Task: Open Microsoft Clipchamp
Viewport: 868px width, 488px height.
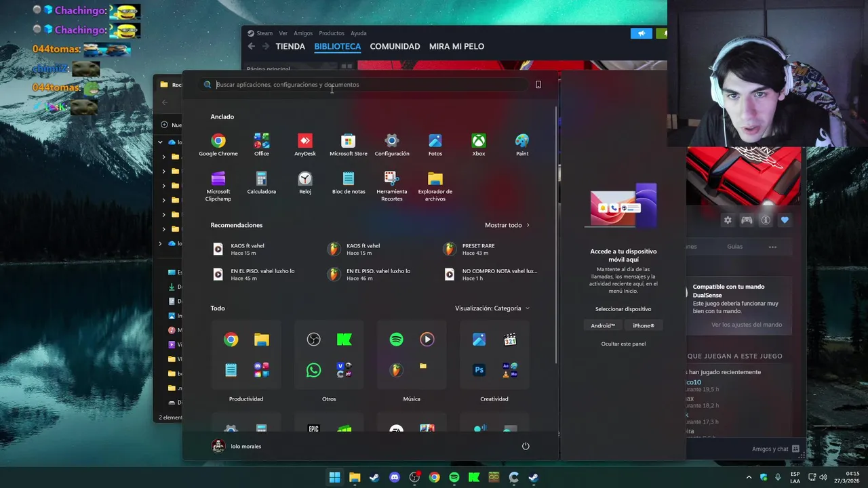Action: tap(218, 186)
